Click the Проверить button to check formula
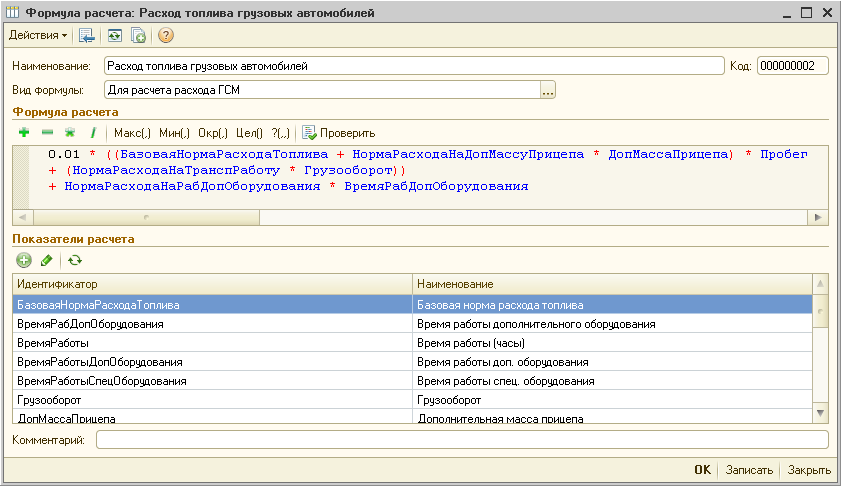Viewport: 841px width, 486px height. pos(339,133)
